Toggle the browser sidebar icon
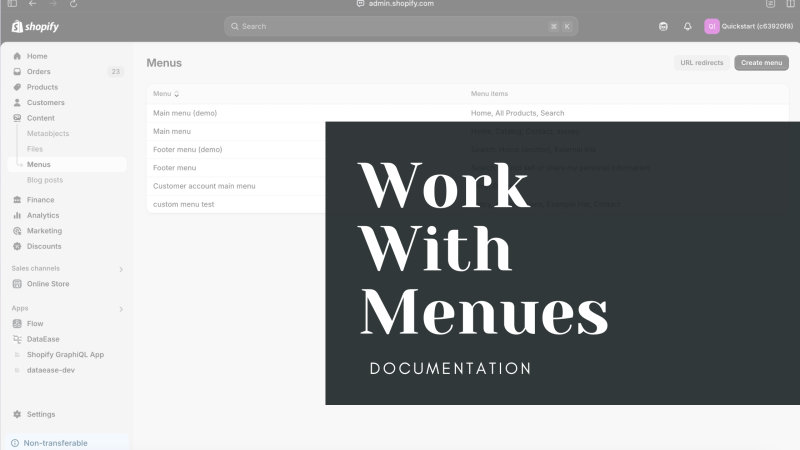 [12, 4]
